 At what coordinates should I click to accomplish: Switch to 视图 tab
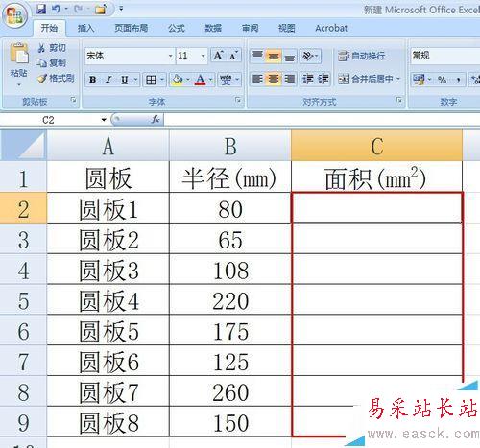(x=286, y=28)
